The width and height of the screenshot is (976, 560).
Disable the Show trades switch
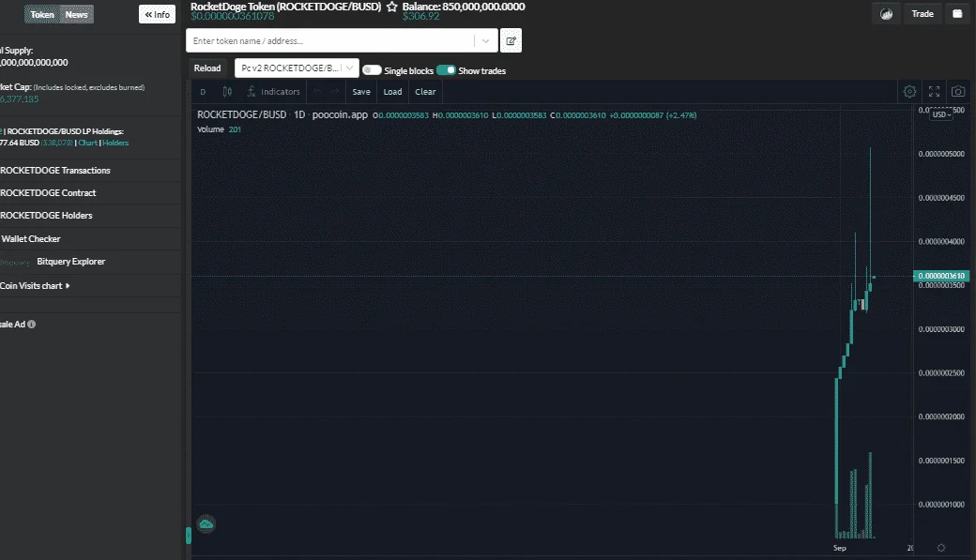[x=447, y=70]
